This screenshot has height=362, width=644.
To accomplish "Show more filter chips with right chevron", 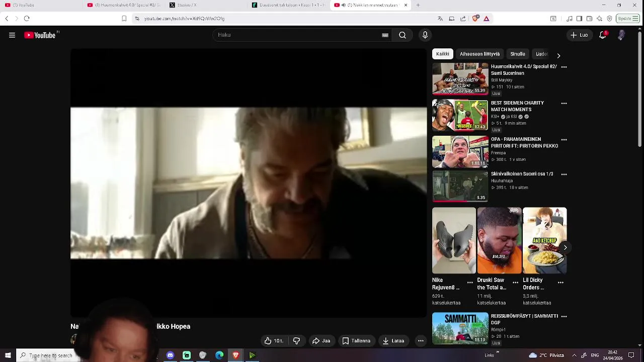I will tap(558, 56).
